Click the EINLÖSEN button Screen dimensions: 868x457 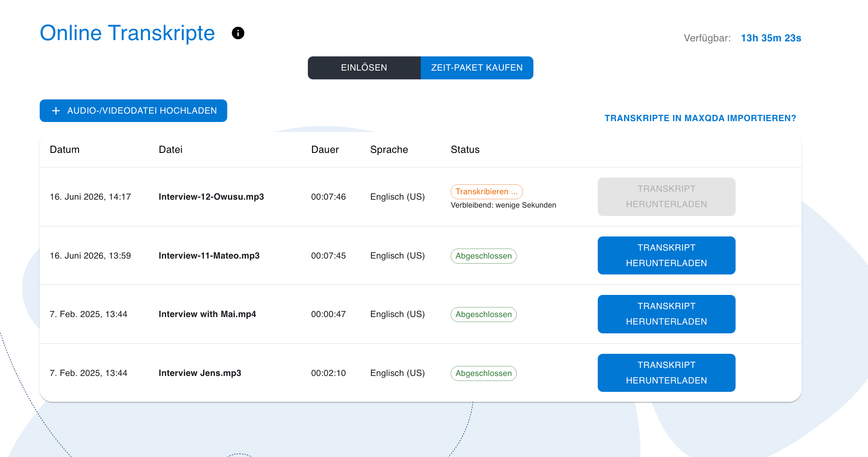[364, 68]
